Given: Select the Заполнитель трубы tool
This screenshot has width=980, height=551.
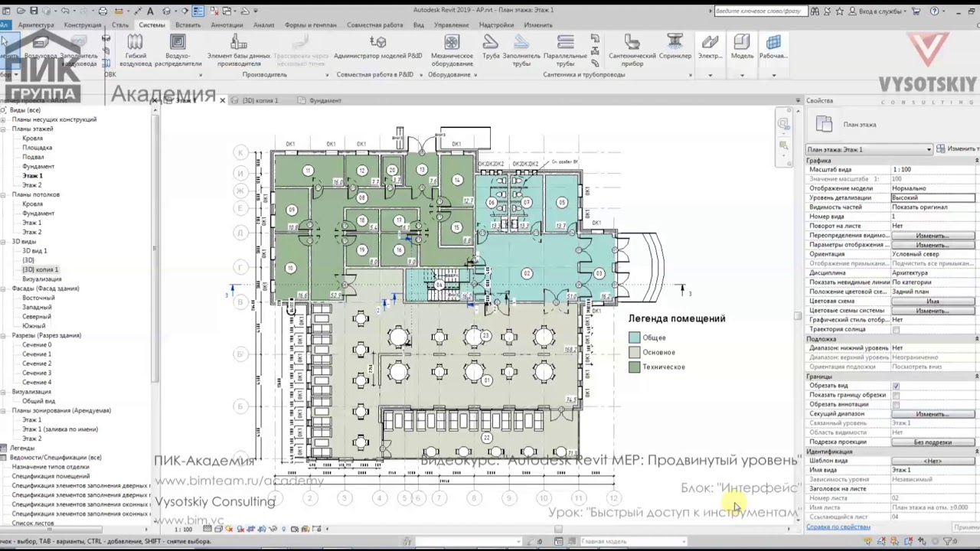Looking at the screenshot, I should tap(521, 50).
